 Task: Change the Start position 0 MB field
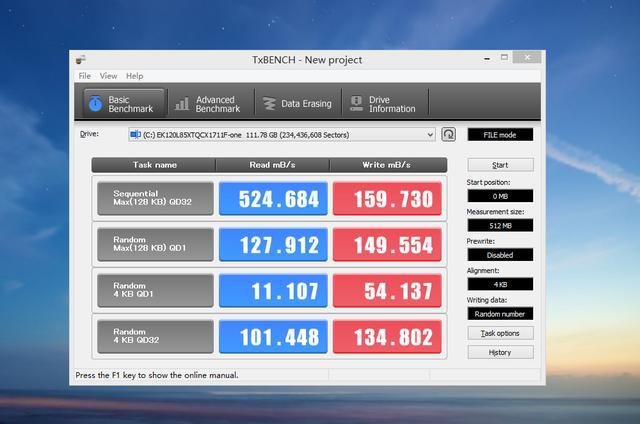pos(500,196)
